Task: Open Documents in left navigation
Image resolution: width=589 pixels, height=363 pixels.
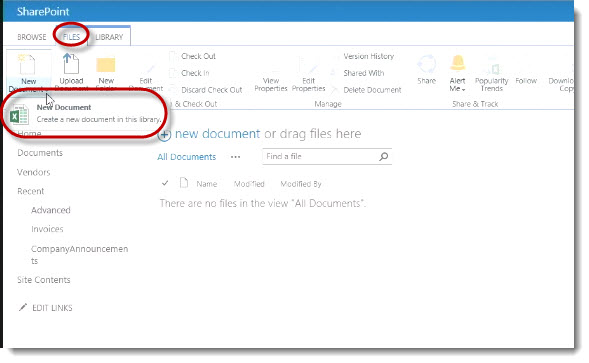Action: pos(40,153)
